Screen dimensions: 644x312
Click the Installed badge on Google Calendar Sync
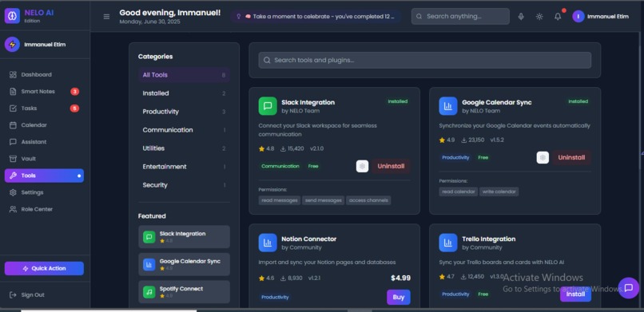pyautogui.click(x=578, y=101)
